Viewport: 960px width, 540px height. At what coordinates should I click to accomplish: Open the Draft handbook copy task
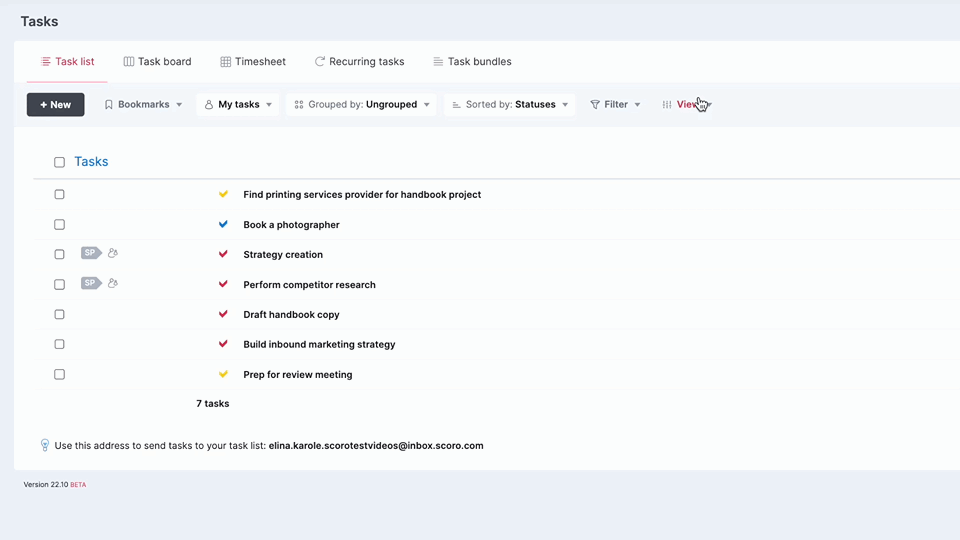point(291,315)
